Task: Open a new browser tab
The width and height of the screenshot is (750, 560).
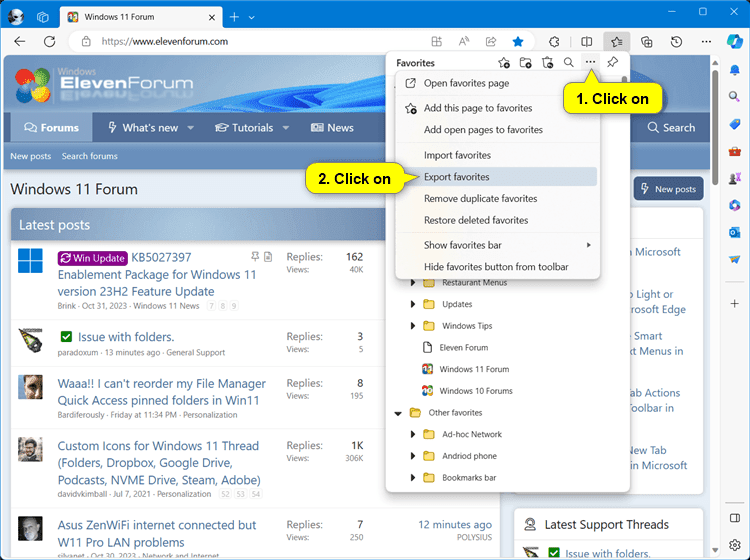Action: pos(234,17)
